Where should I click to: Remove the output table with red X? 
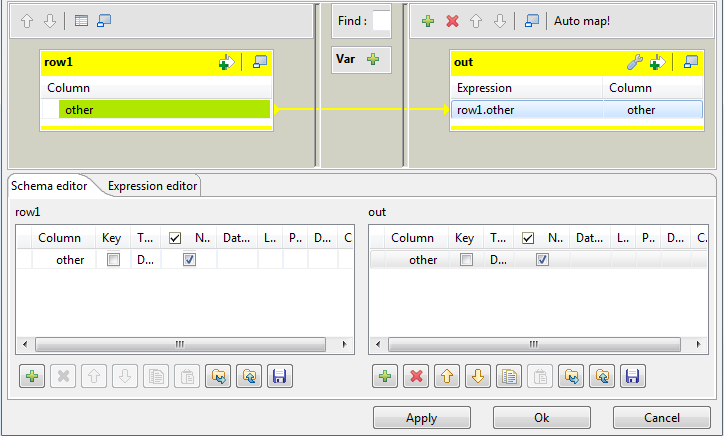click(452, 21)
